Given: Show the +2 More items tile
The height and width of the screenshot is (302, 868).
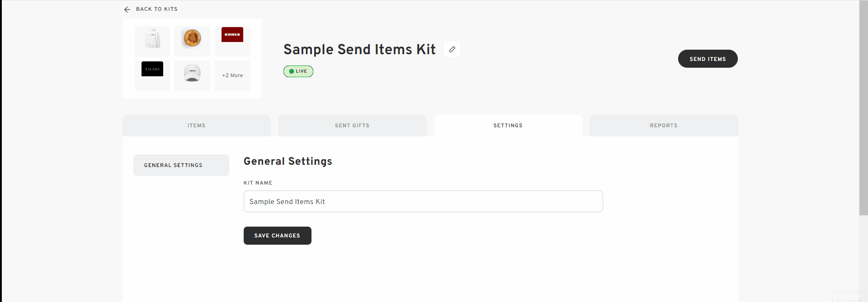Looking at the screenshot, I should point(232,75).
